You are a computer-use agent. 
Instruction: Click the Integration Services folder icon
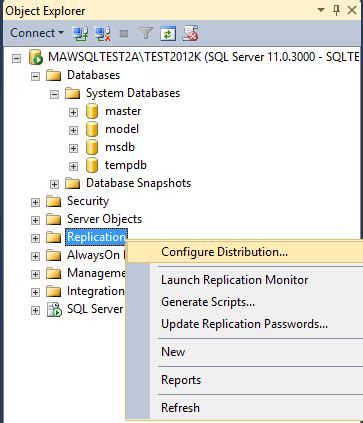tap(53, 291)
